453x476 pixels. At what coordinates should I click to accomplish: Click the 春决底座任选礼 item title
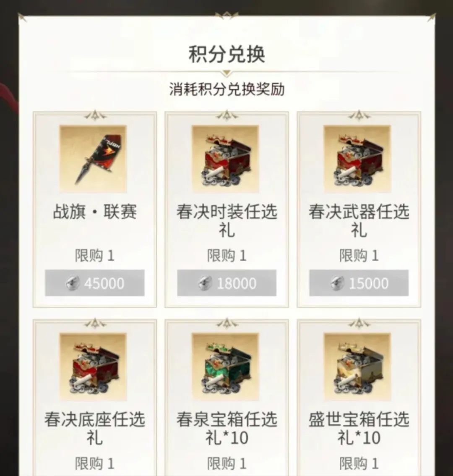click(95, 428)
